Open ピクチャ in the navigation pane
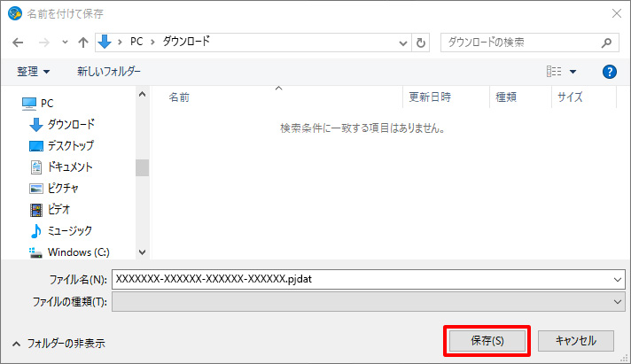Screen dimensions: 631x364 54,189
